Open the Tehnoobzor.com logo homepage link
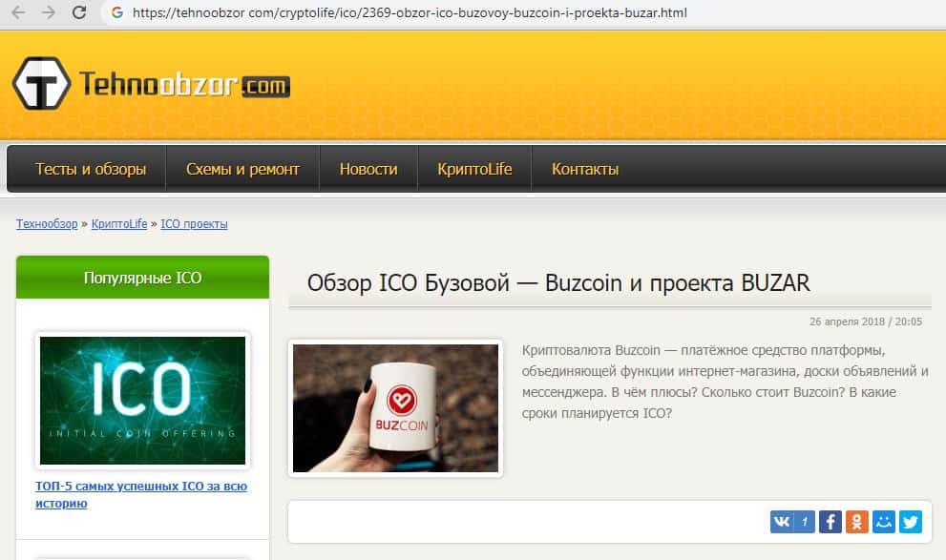946x560 pixels. click(x=152, y=84)
